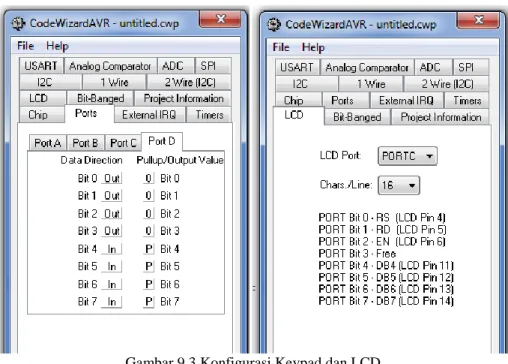Open External IRQ tab in left window
This screenshot has width=508, height=364.
pos(149,115)
